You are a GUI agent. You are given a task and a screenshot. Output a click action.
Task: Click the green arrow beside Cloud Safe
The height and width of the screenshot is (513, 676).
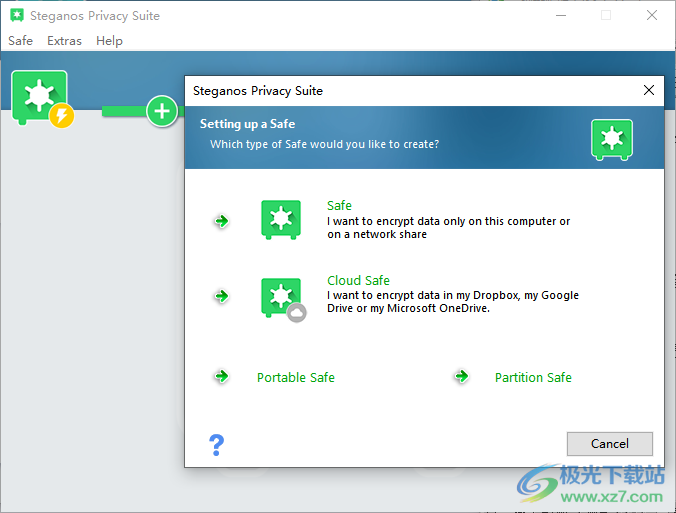(222, 296)
